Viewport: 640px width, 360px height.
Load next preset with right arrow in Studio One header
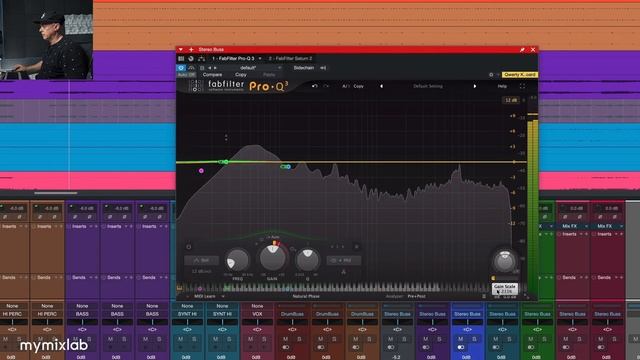coord(216,68)
